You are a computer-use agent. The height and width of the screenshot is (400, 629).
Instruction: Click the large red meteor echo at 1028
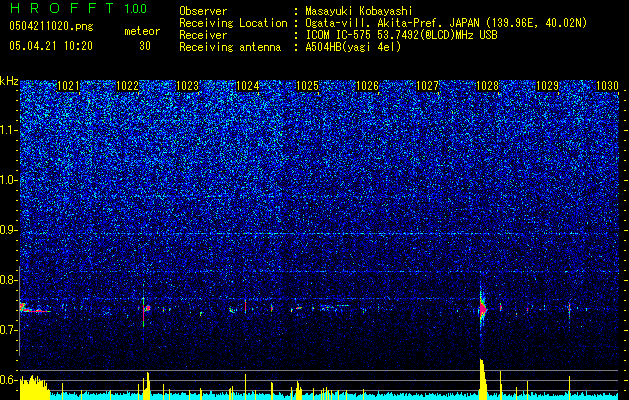coord(483,309)
